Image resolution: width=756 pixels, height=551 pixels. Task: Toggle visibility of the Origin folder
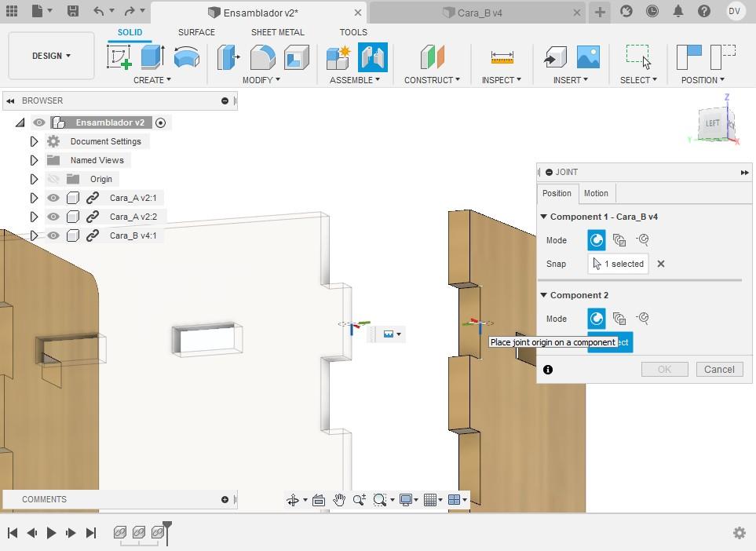tap(53, 179)
